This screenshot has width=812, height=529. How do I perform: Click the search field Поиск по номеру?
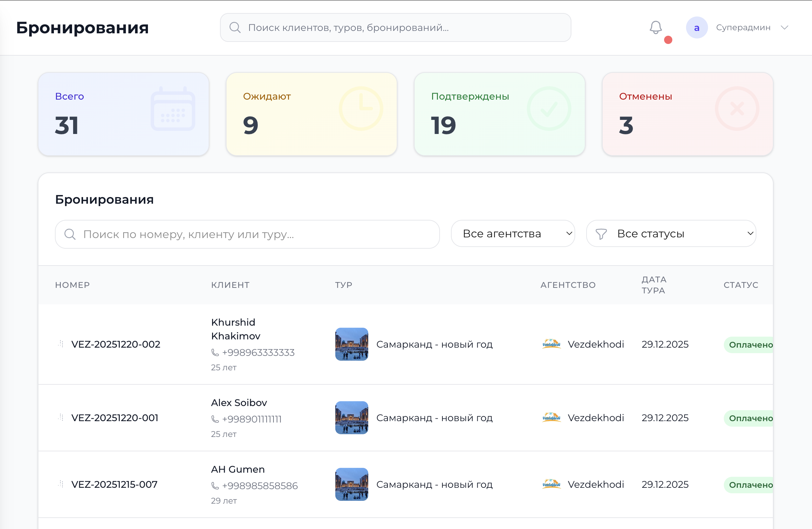pos(247,234)
